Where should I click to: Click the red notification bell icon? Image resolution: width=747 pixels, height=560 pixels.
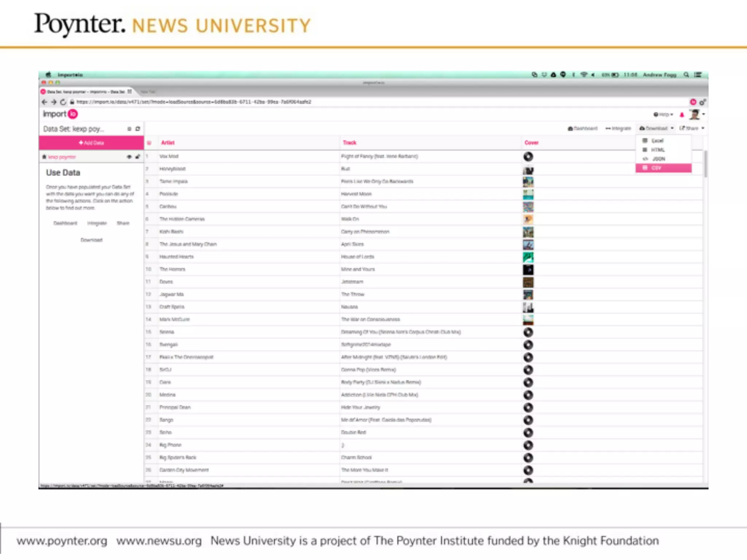coord(682,115)
